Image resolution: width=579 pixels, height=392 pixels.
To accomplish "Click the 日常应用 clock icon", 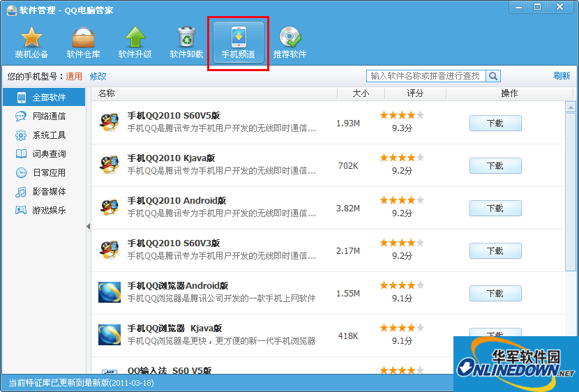I will point(21,172).
